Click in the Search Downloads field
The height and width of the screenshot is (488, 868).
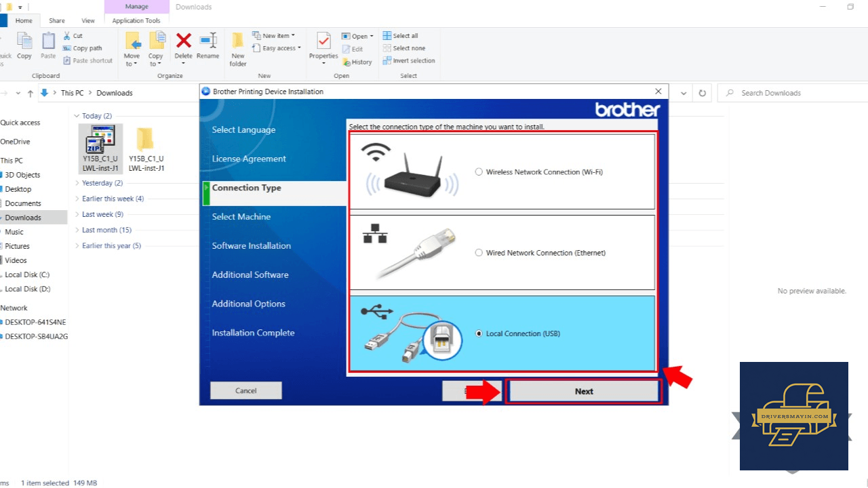791,93
